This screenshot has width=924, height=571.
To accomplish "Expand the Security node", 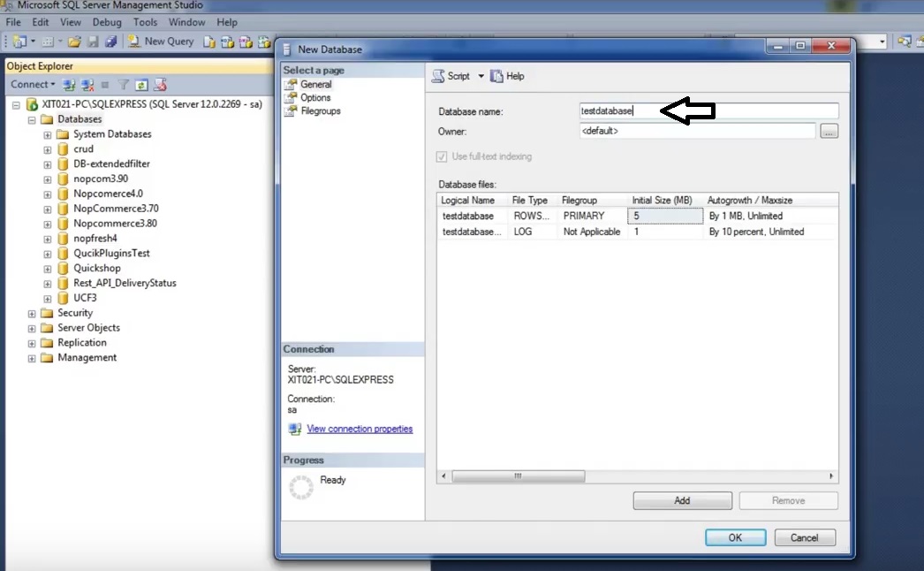I will pos(32,314).
